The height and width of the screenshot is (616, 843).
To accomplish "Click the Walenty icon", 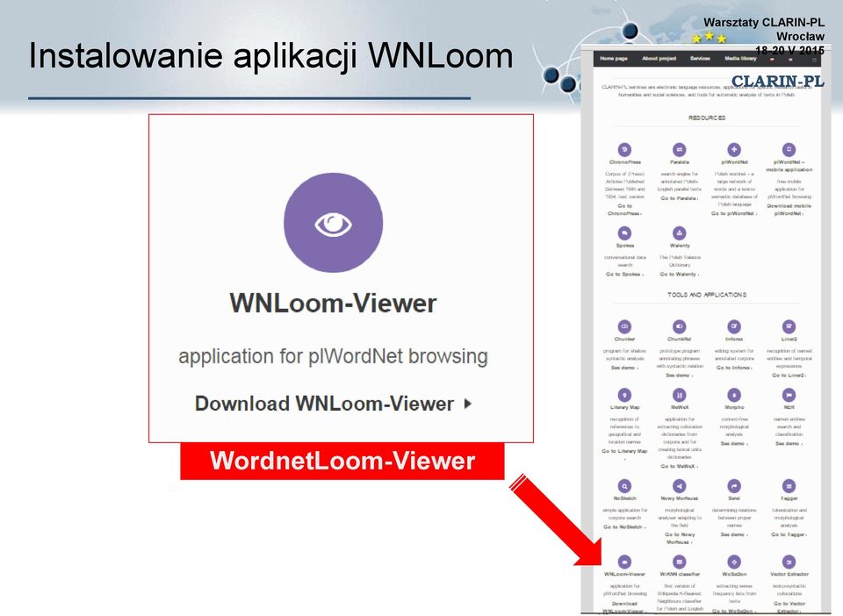I will coord(680,233).
